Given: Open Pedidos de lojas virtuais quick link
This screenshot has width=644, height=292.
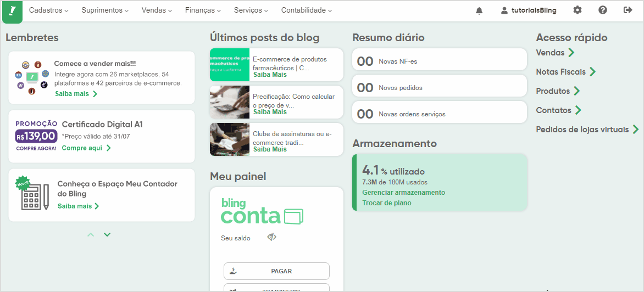Looking at the screenshot, I should tap(588, 130).
